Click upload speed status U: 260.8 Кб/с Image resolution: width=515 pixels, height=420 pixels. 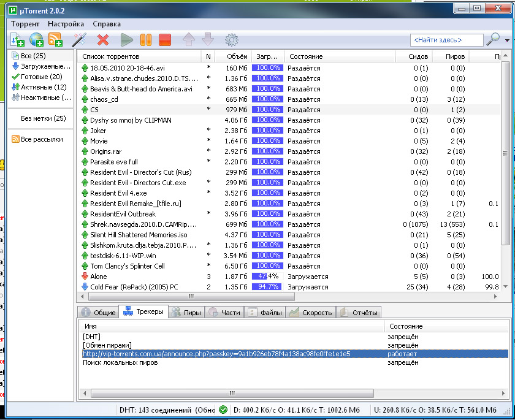tap(435, 410)
